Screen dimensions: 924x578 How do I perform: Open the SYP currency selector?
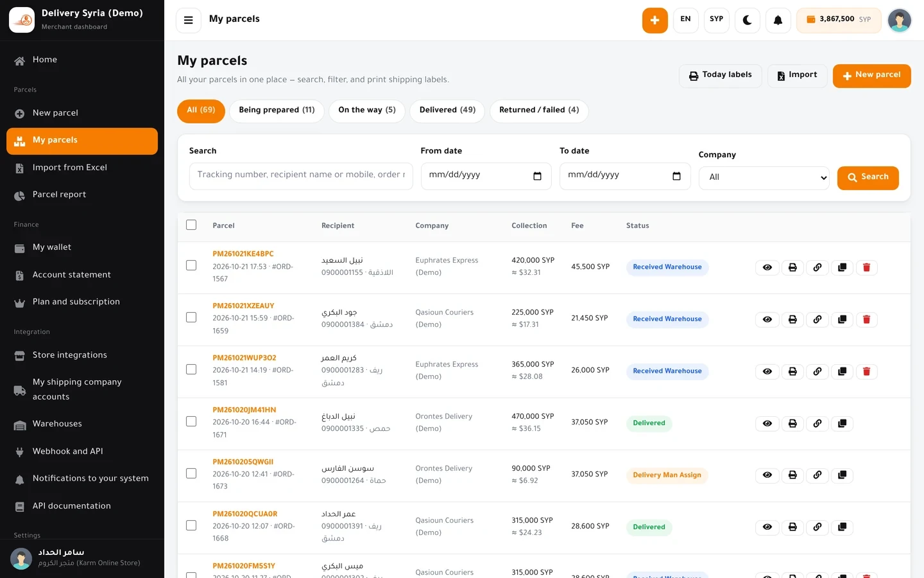[716, 20]
